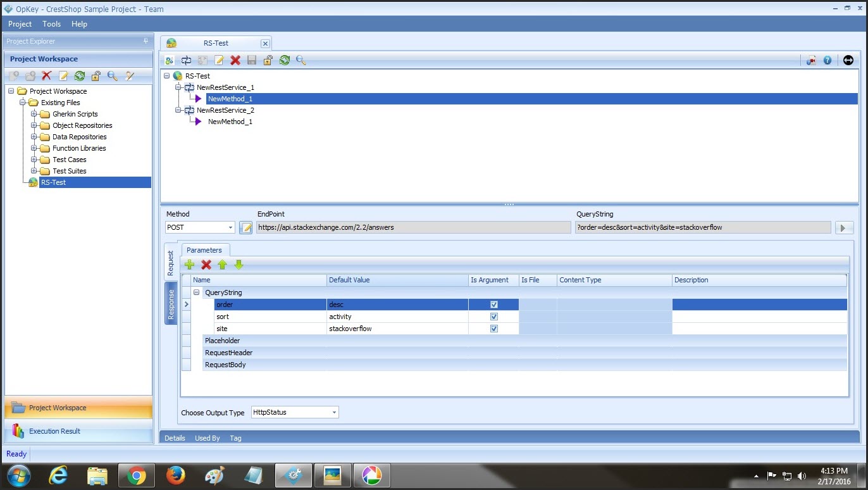Screen dimensions: 868x490
Task: Open the Tag tab
Action: point(235,438)
